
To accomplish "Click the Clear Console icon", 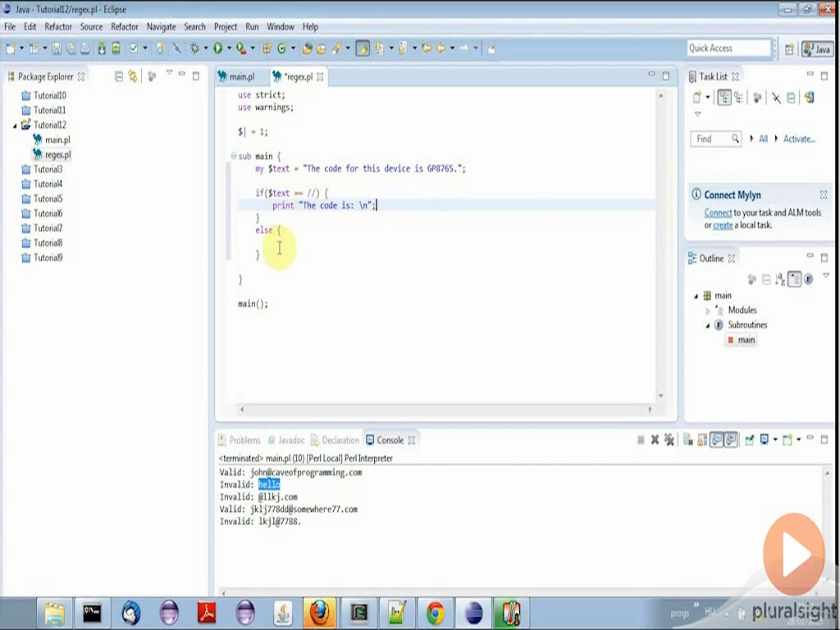I will 688,440.
